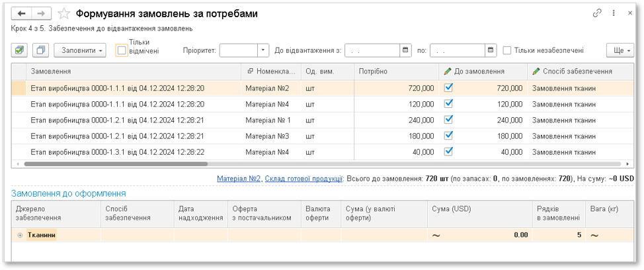
Task: Uncheck the order checkbox for Матеріал №2 row
Action: click(x=449, y=87)
